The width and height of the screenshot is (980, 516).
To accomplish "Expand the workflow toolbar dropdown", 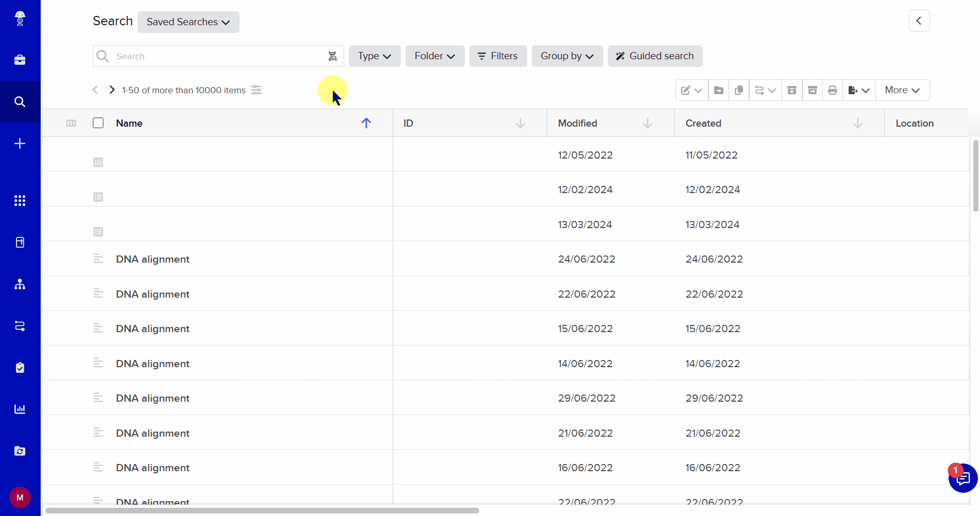I will click(x=765, y=90).
